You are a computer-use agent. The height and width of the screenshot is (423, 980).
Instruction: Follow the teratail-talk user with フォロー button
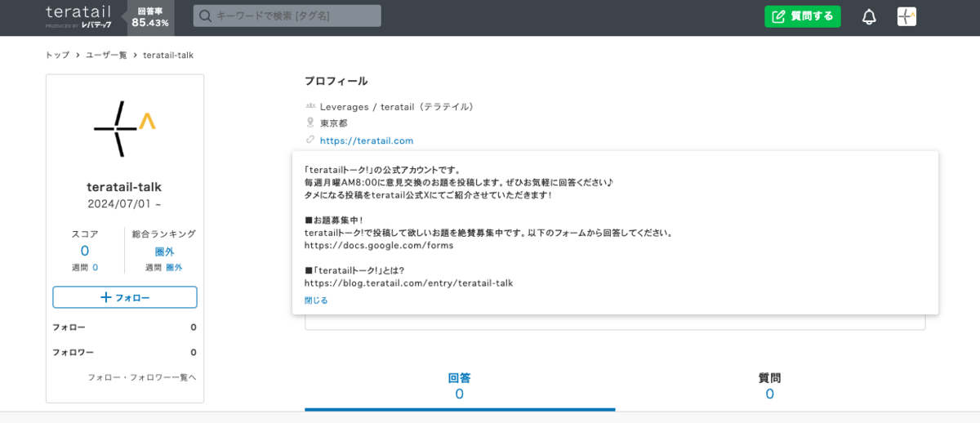(125, 297)
